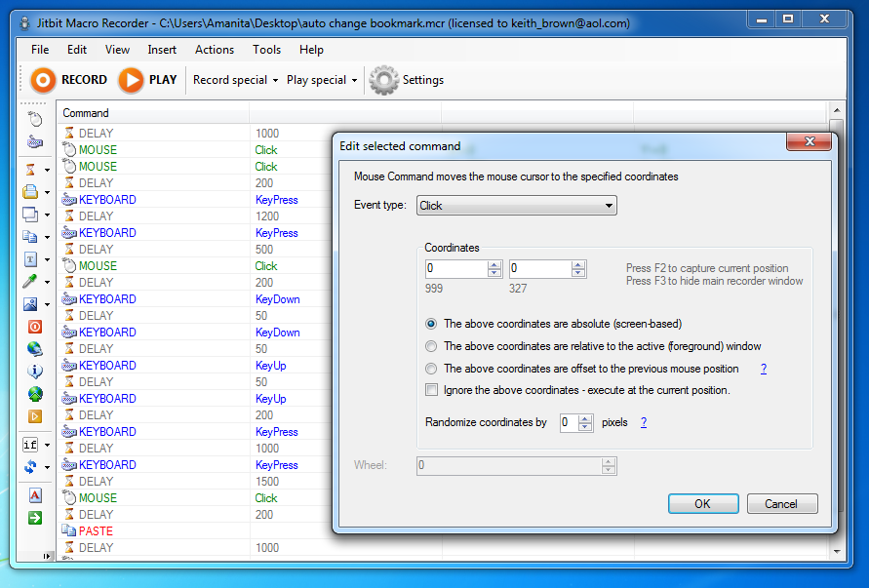Open the Event type combo box
Viewport: 869px width, 588px height.
pyautogui.click(x=517, y=206)
